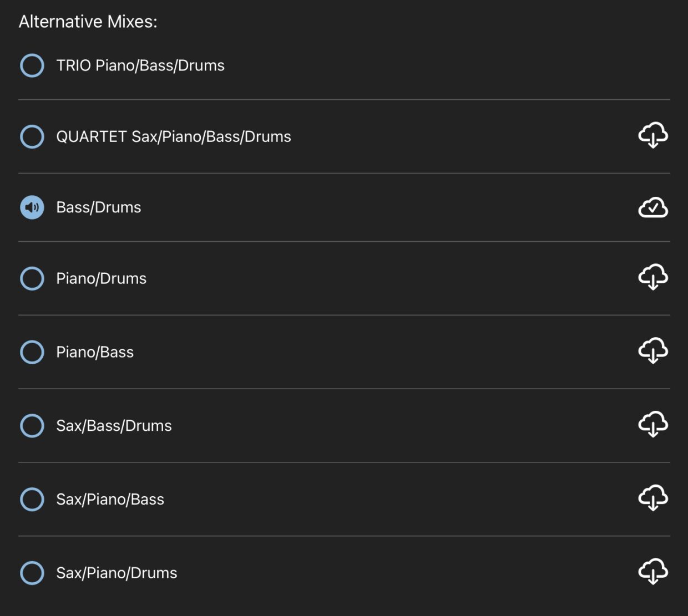The image size is (688, 616).
Task: Download the Sax/Piano/Drums alternative mix
Action: [652, 572]
